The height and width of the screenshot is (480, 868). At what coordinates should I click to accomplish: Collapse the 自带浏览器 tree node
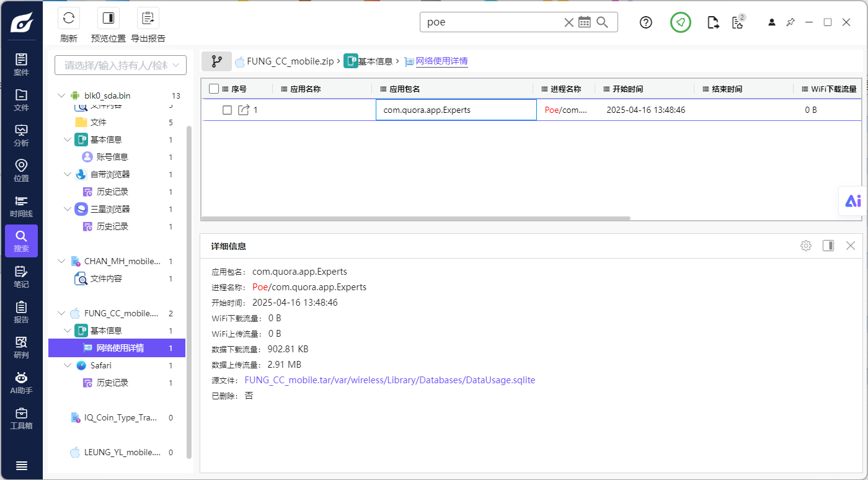(67, 174)
